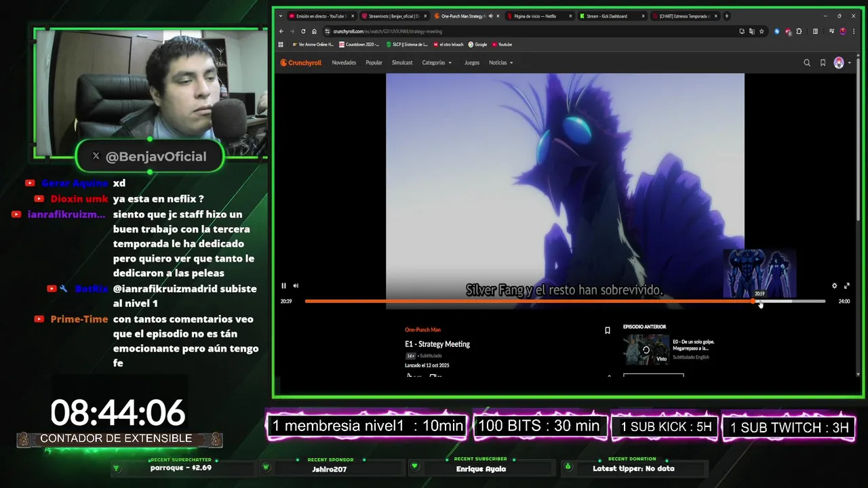Open the Chrome three-dot menu
This screenshot has width=868, height=488.
point(853,31)
